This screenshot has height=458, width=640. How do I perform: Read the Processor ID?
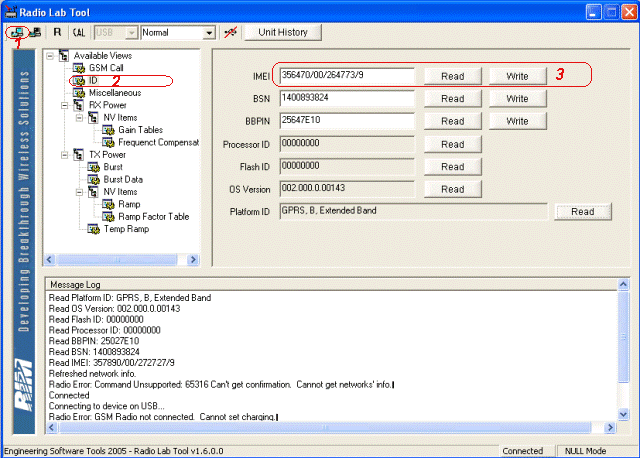[453, 144]
